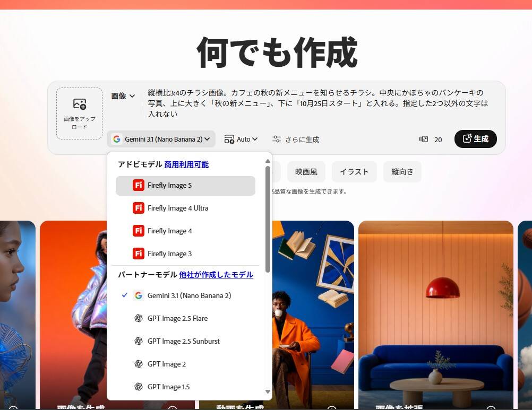Open the 画像 media type dropdown

123,96
